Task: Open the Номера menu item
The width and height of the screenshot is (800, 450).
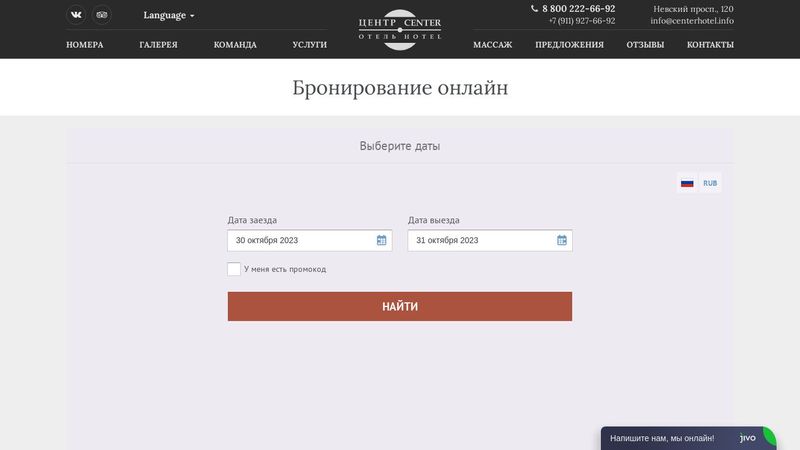Action: tap(85, 45)
